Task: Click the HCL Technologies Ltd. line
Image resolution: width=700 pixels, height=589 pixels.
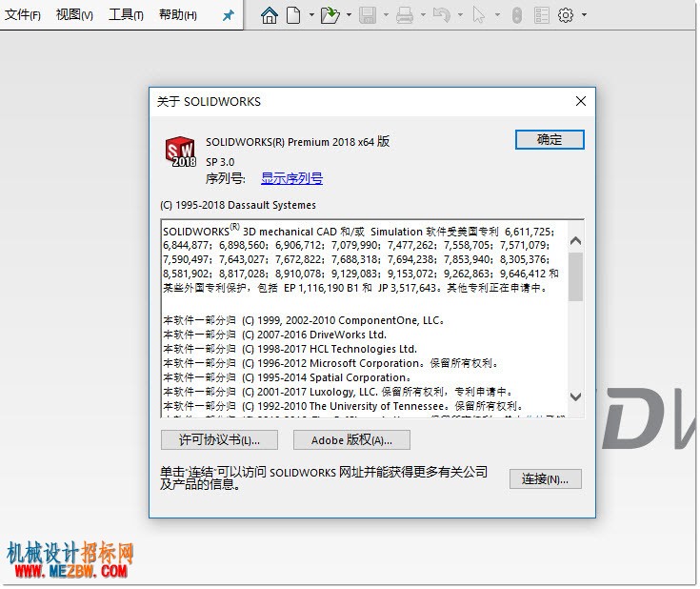Action: coord(290,349)
